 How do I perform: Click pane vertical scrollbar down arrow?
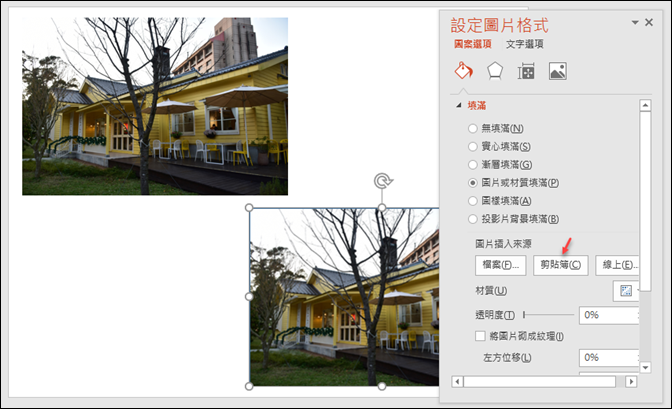645,367
